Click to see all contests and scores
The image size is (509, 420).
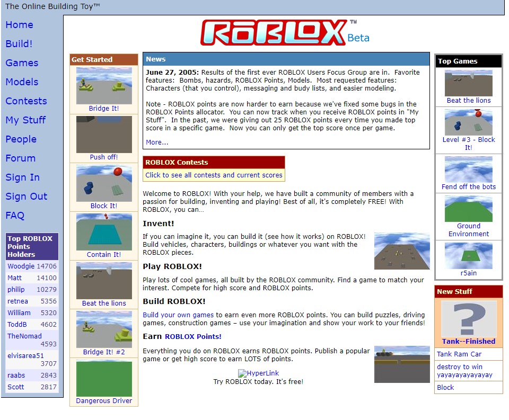(x=214, y=175)
